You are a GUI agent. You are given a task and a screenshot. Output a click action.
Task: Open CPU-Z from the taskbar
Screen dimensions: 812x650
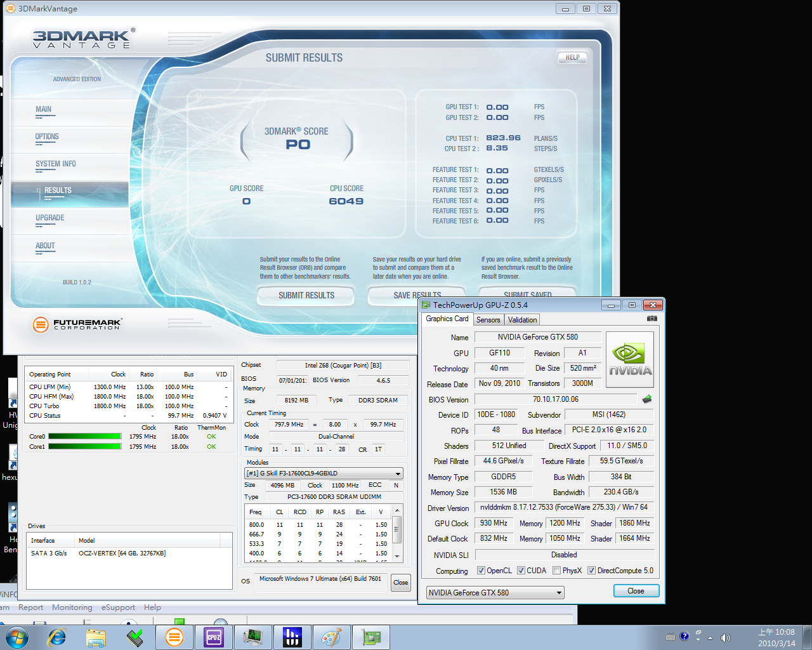[x=214, y=637]
